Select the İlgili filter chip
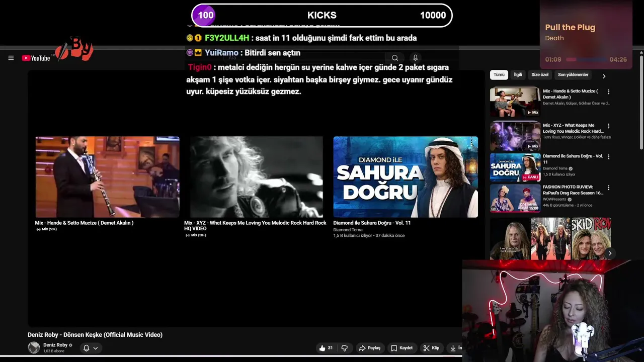Screen dimensions: 644x362 pyautogui.click(x=518, y=75)
